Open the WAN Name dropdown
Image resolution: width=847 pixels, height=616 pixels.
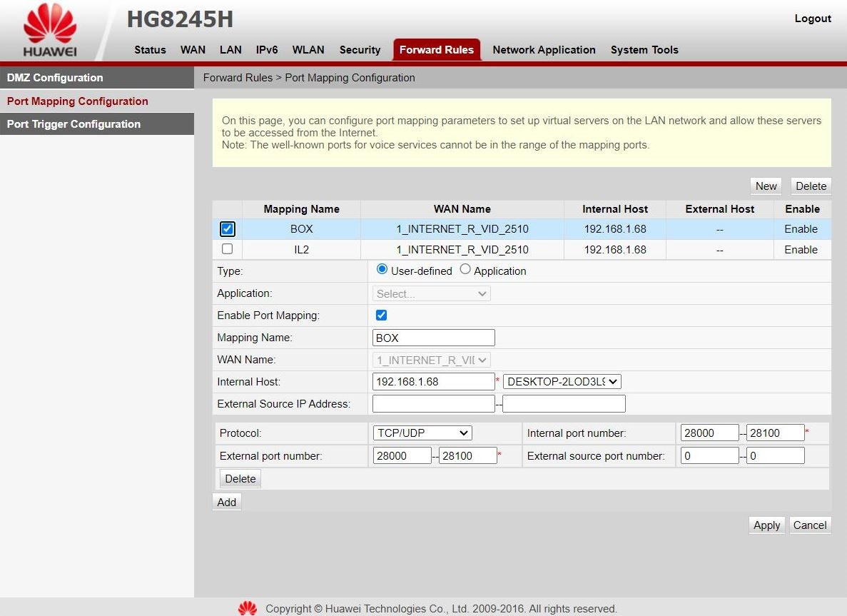tap(432, 360)
